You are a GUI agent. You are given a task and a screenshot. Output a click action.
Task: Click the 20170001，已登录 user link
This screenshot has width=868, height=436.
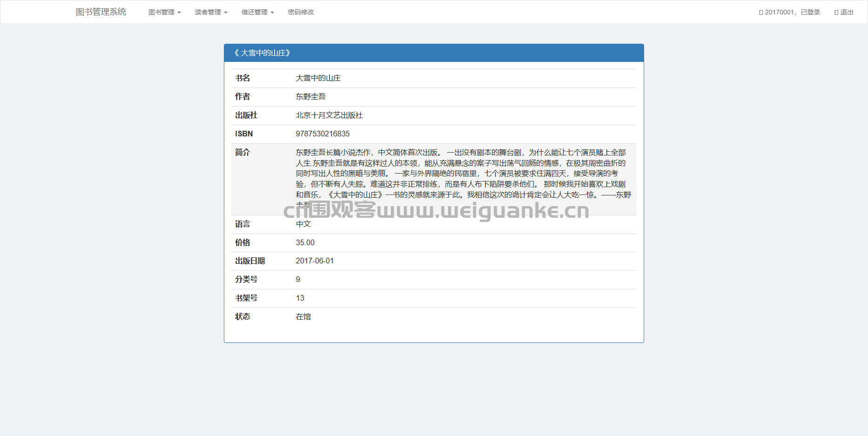click(x=790, y=12)
